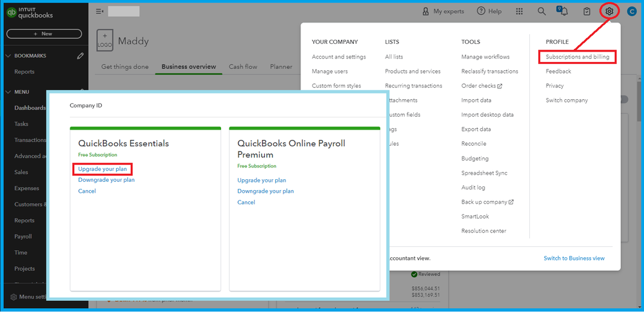Open Manage users

(x=330, y=72)
